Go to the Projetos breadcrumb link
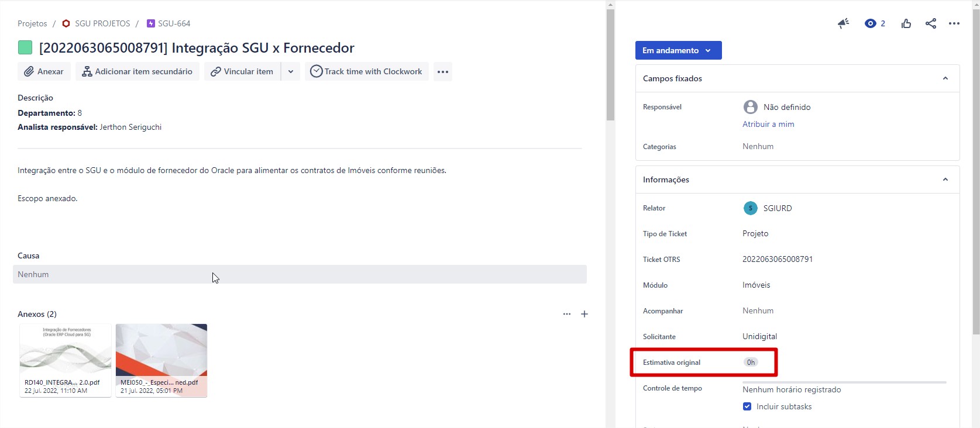The width and height of the screenshot is (980, 428). coord(32,23)
